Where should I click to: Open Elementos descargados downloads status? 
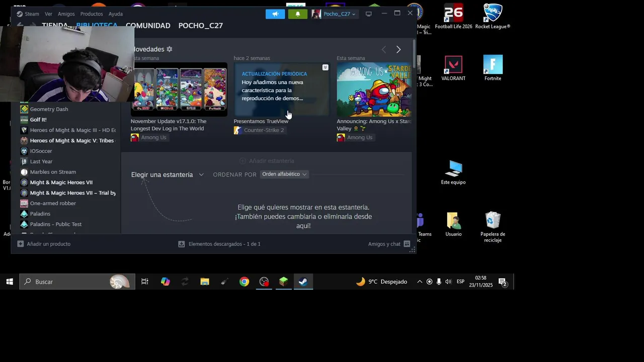click(x=219, y=244)
